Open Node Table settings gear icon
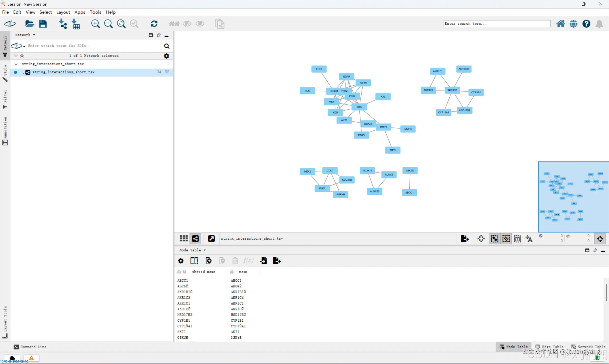The image size is (609, 364). click(x=181, y=261)
